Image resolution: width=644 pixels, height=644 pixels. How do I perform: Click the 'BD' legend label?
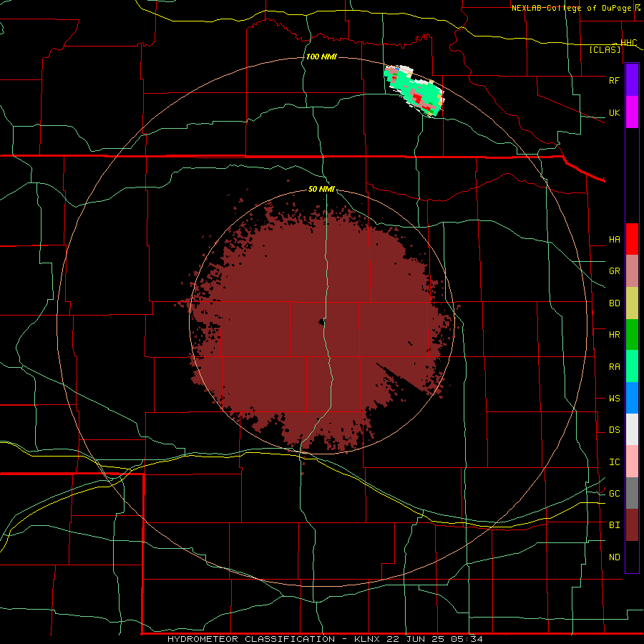click(614, 303)
